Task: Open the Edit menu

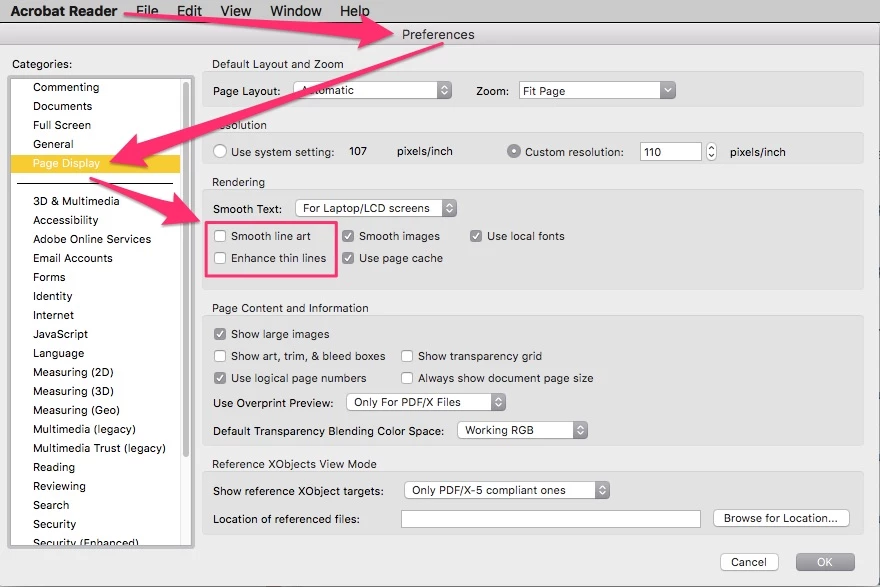Action: click(189, 11)
